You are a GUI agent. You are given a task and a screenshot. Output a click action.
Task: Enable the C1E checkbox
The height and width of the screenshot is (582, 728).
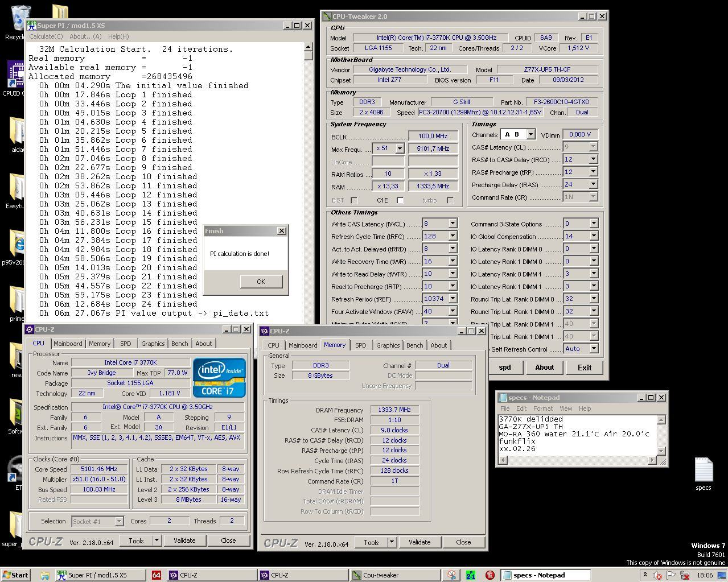[x=400, y=200]
